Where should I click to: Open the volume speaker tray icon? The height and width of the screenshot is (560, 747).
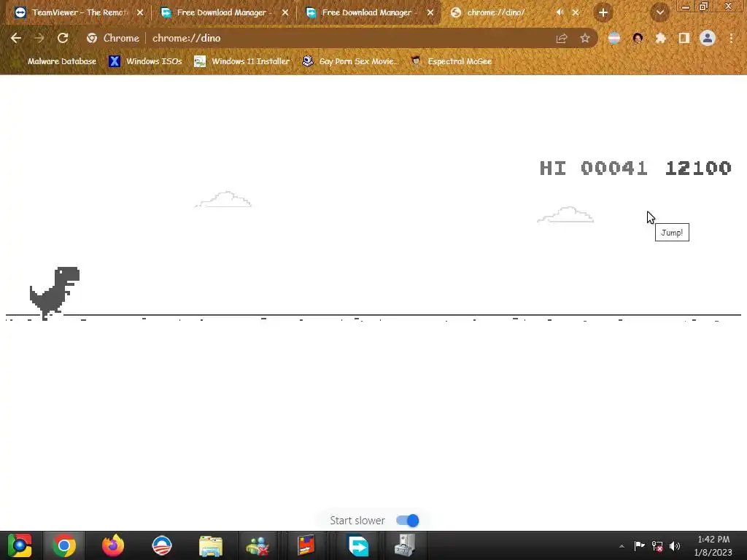[x=675, y=545]
